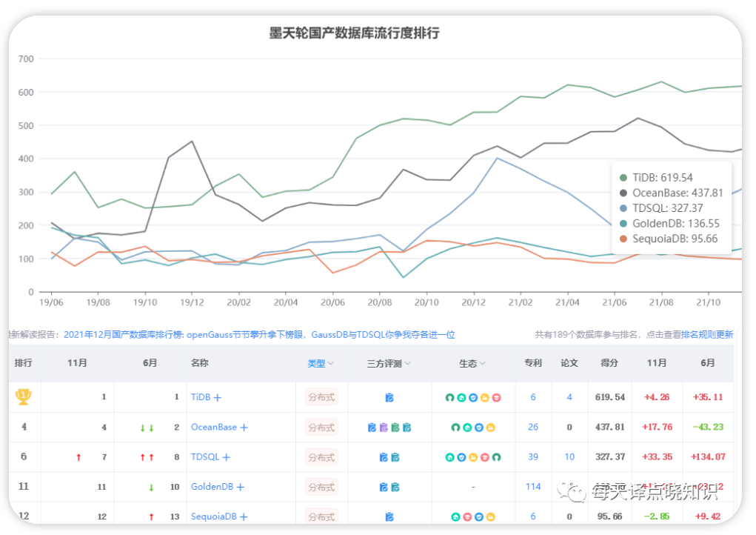Open the 2021年12月国产数据库排行榜 report link

click(259, 334)
